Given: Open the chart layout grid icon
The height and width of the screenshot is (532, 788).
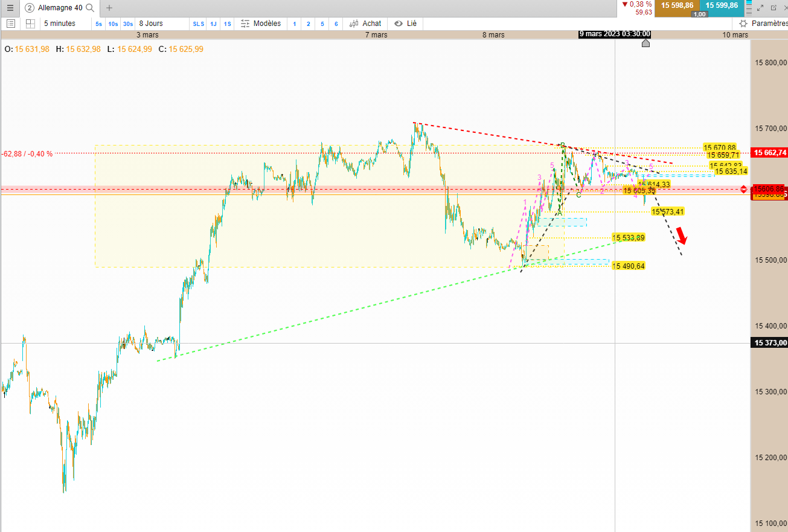Looking at the screenshot, I should [30, 24].
